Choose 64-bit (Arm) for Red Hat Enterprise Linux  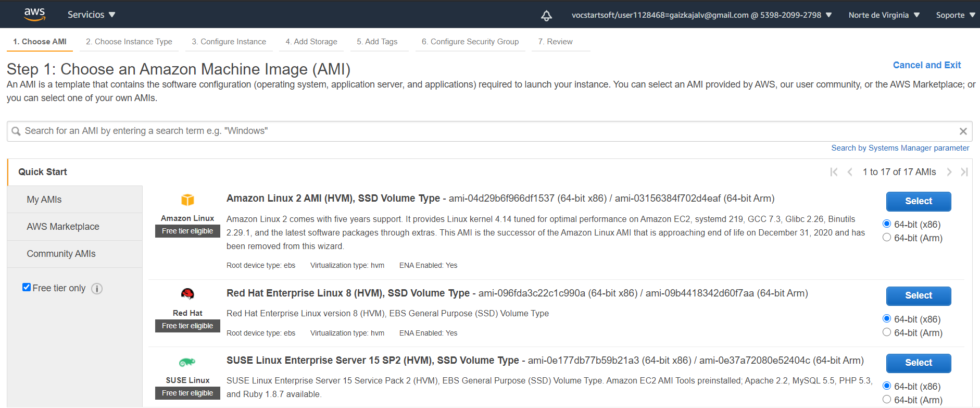pyautogui.click(x=887, y=332)
